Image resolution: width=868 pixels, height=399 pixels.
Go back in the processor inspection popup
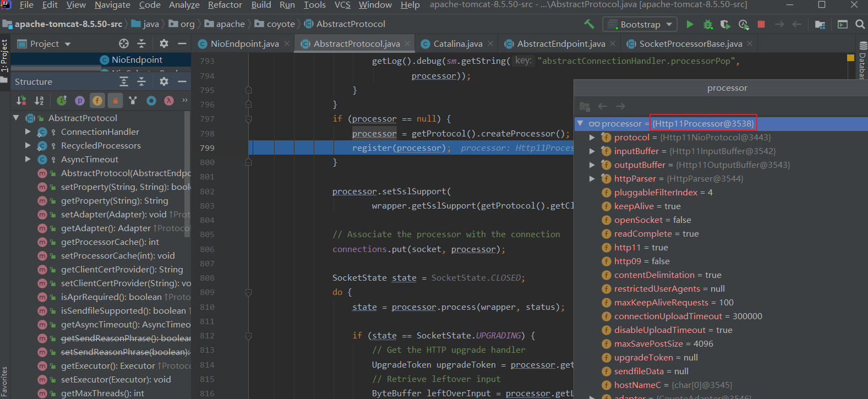603,106
